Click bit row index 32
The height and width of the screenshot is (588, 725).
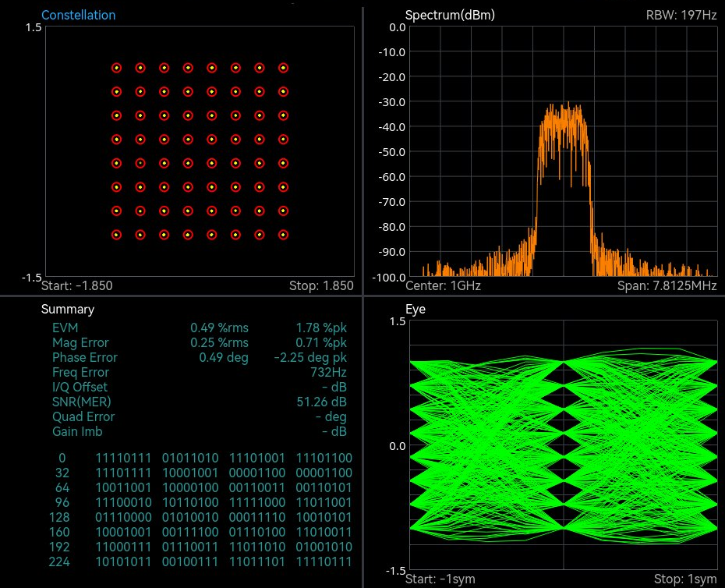pyautogui.click(x=62, y=473)
